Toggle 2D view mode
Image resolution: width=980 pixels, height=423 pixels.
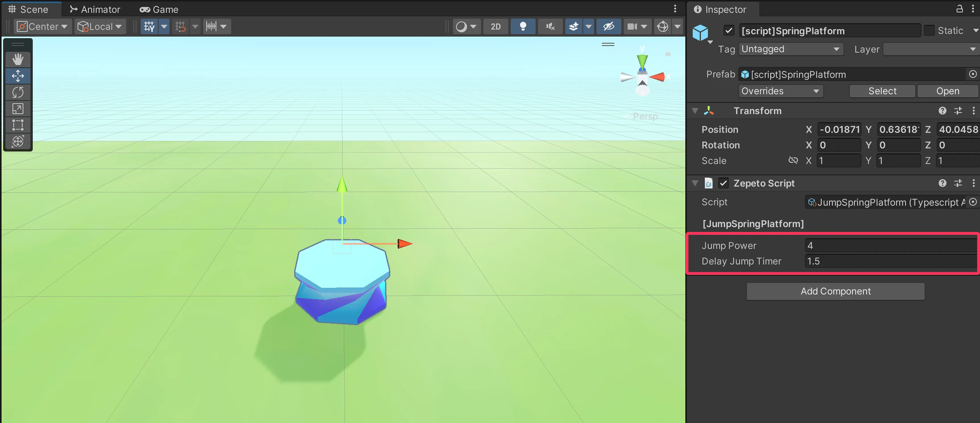495,26
